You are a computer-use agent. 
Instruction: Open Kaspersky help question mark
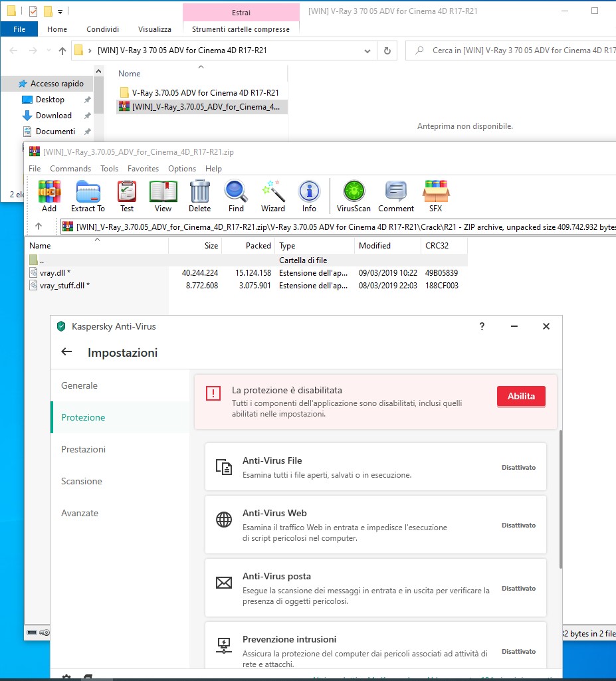482,326
